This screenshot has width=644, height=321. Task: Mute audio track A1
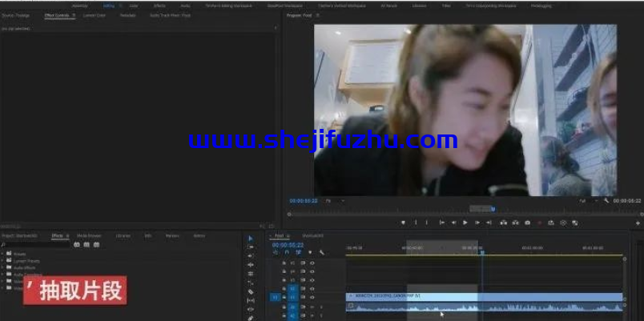pyautogui.click(x=312, y=307)
